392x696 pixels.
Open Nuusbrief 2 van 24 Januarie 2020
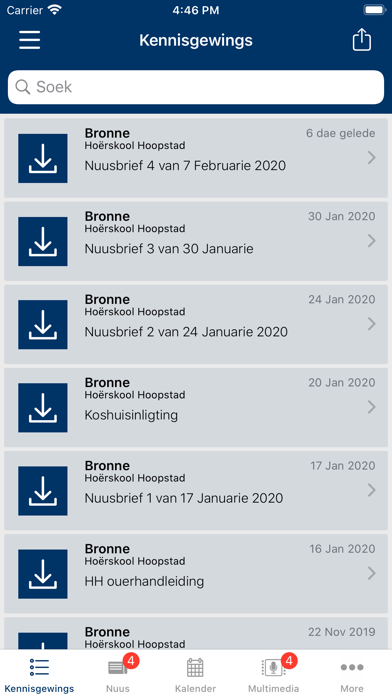[196, 324]
